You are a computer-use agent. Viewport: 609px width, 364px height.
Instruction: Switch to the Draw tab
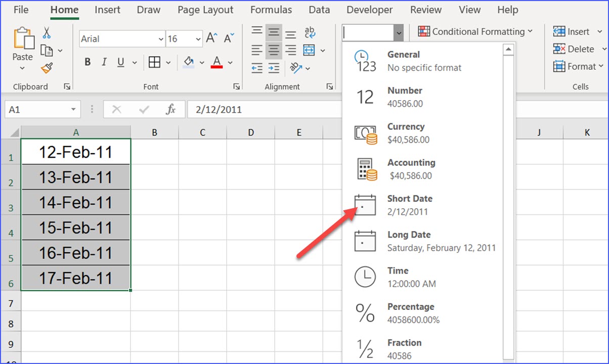click(x=149, y=10)
